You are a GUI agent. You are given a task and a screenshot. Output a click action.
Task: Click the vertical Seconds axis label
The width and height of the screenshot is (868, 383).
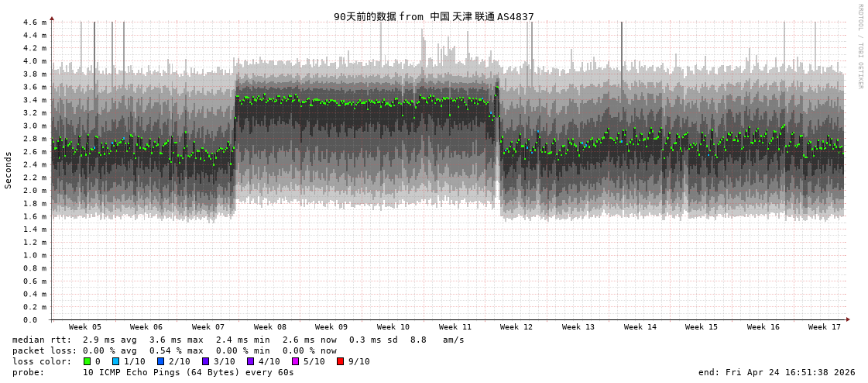click(x=9, y=170)
